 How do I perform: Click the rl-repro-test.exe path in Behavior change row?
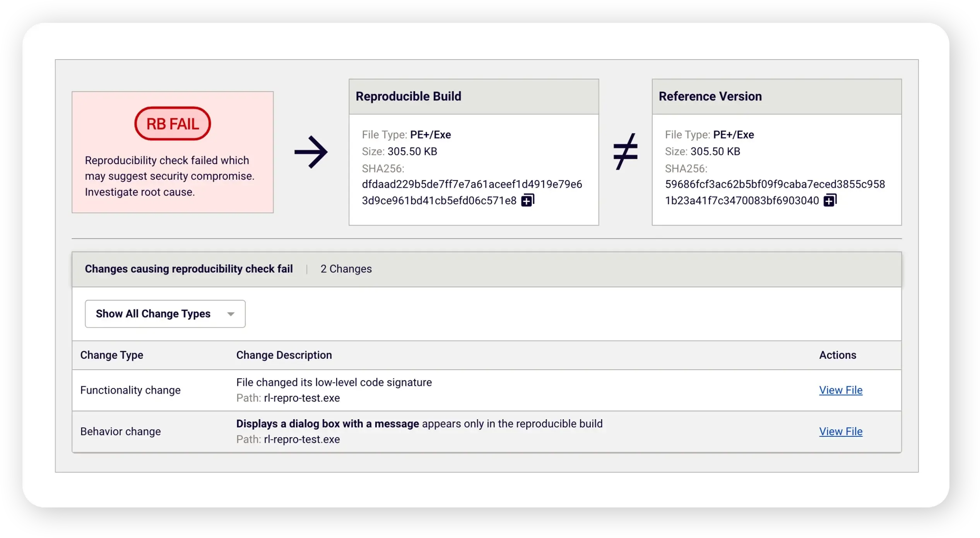pyautogui.click(x=302, y=439)
